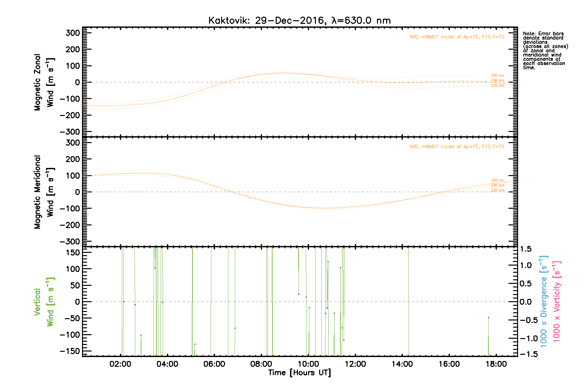Click the "260 km" label in the zonal panel
The image size is (588, 392).
pos(498,75)
